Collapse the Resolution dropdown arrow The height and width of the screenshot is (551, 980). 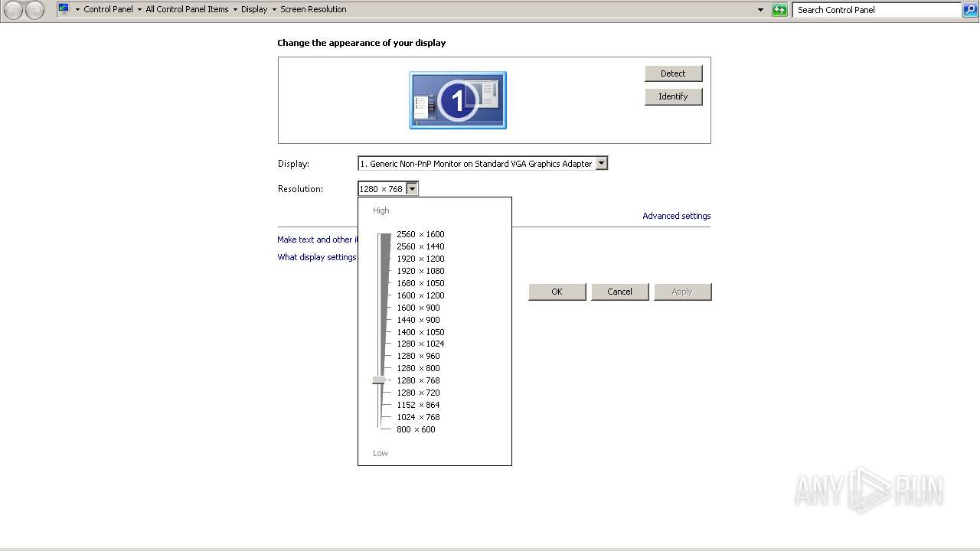[412, 189]
